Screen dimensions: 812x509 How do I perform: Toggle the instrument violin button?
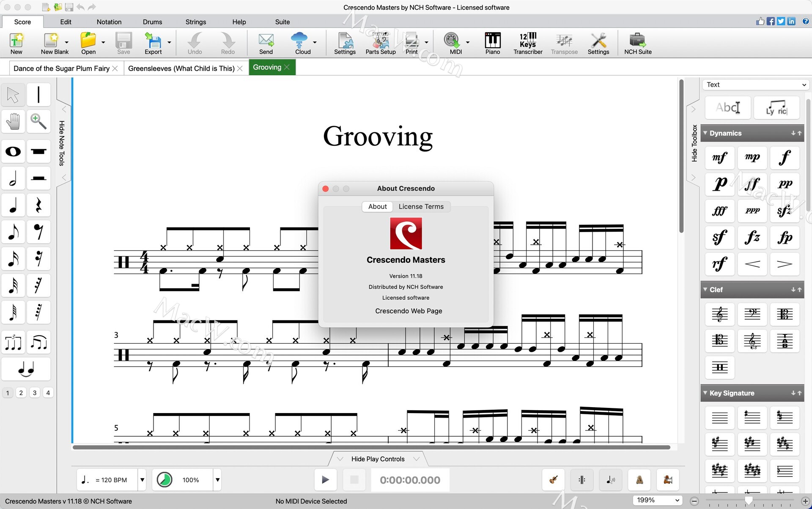click(x=553, y=480)
